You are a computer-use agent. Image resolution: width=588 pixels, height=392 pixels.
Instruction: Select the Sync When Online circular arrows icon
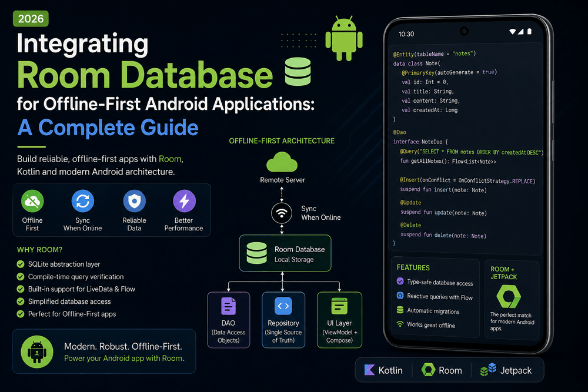[x=82, y=201]
